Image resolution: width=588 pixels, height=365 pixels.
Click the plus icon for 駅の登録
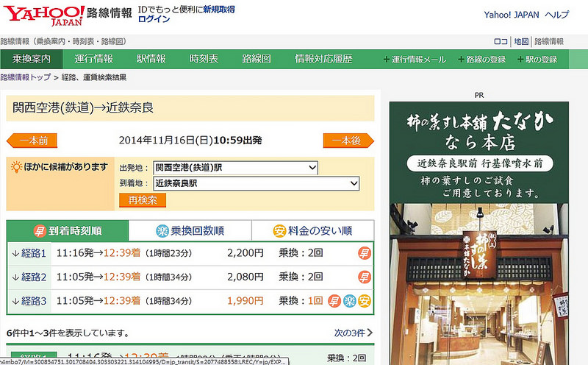[520, 60]
